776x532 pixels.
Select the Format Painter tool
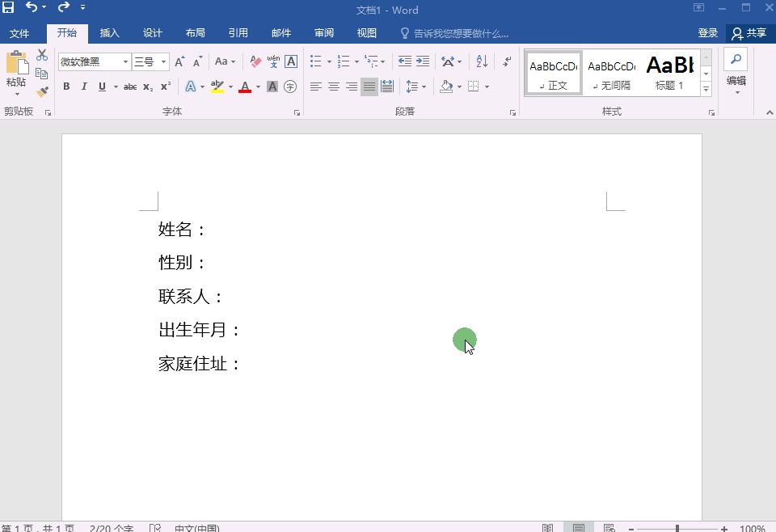[42, 91]
